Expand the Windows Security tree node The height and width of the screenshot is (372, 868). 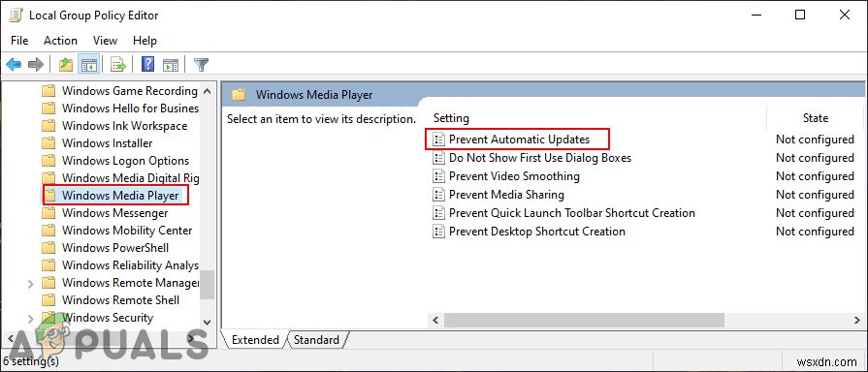click(x=30, y=319)
